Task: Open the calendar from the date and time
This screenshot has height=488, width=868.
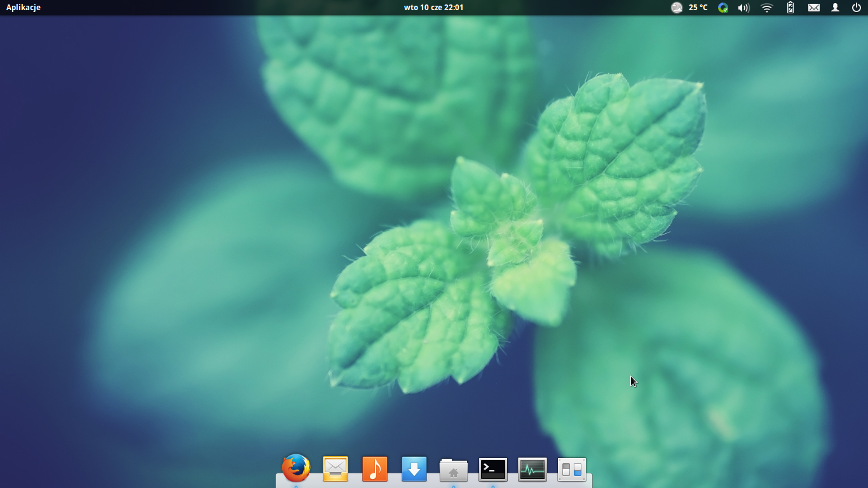Action: point(433,8)
